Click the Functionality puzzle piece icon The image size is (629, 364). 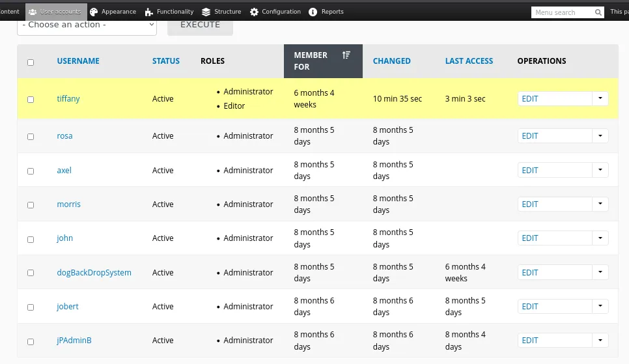pos(149,12)
